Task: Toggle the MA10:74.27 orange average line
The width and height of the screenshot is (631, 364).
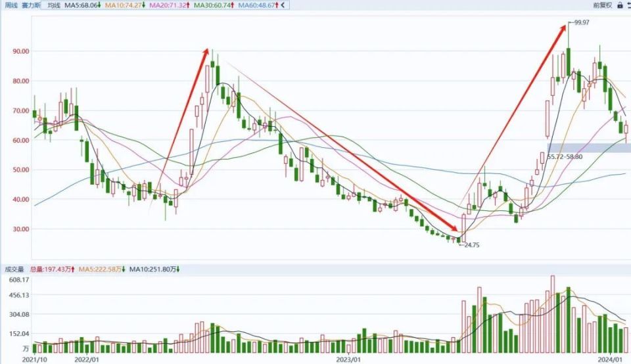Action: pos(125,5)
